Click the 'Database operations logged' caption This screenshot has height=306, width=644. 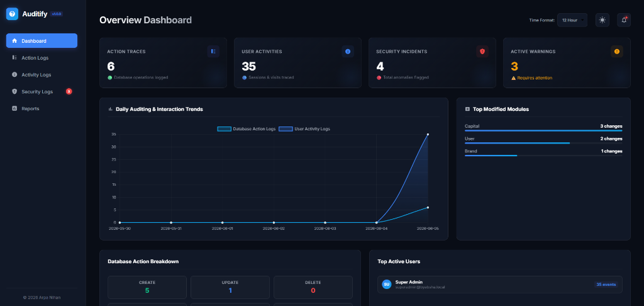point(141,77)
